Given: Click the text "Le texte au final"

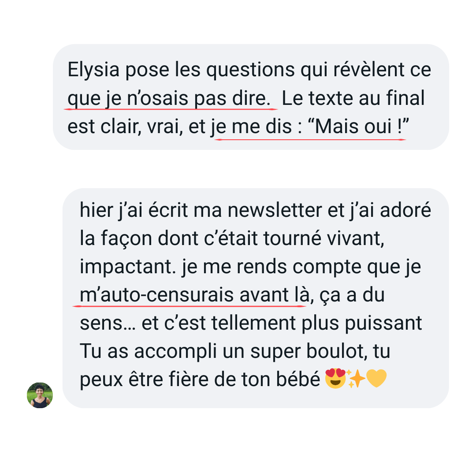Looking at the screenshot, I should point(353,98).
